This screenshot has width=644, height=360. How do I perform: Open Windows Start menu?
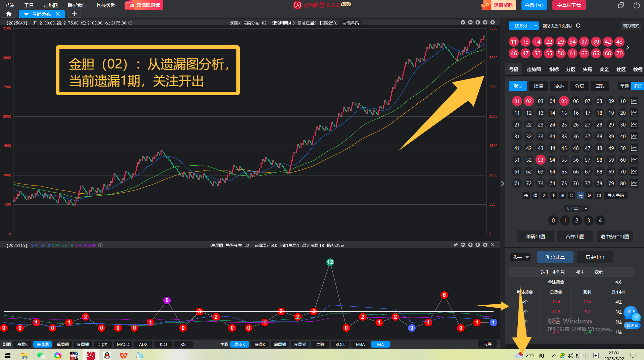pyautogui.click(x=8, y=355)
